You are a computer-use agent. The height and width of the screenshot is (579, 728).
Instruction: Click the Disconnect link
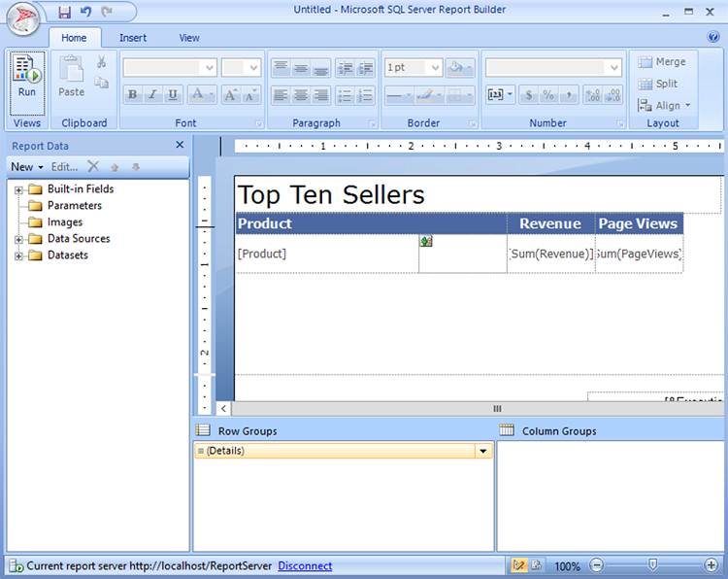pos(305,565)
